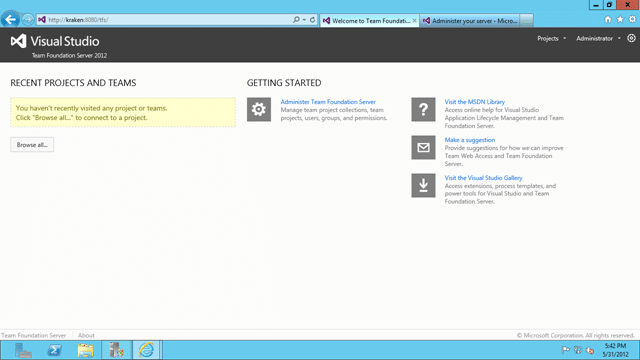Image resolution: width=640 pixels, height=360 pixels.
Task: Click the download arrow gallery tile icon
Action: 423,185
